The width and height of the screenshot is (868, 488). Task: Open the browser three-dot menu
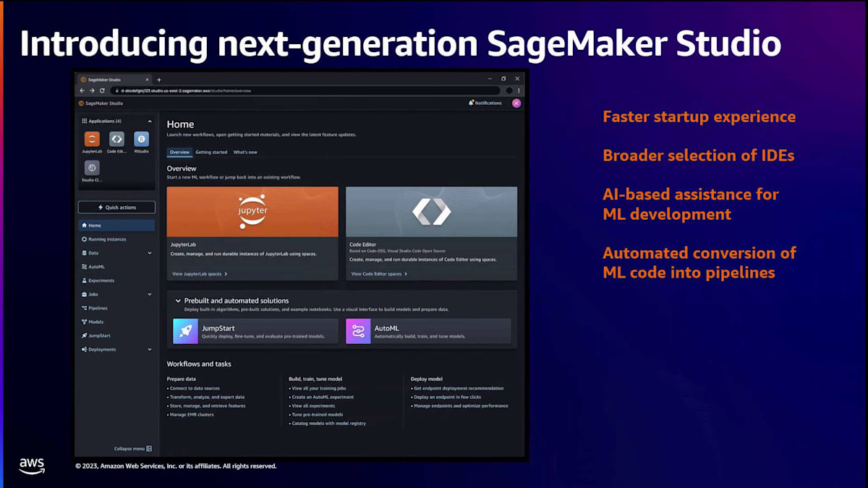pos(519,90)
